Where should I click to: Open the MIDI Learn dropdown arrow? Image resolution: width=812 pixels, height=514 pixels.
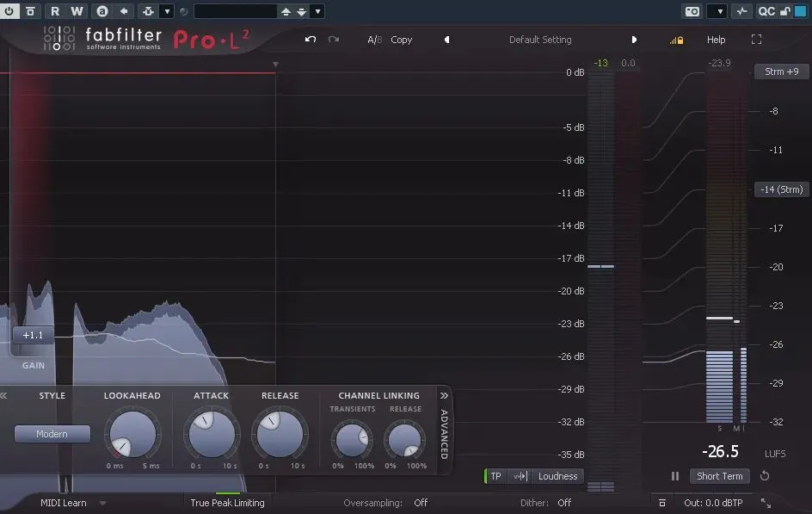[x=102, y=503]
